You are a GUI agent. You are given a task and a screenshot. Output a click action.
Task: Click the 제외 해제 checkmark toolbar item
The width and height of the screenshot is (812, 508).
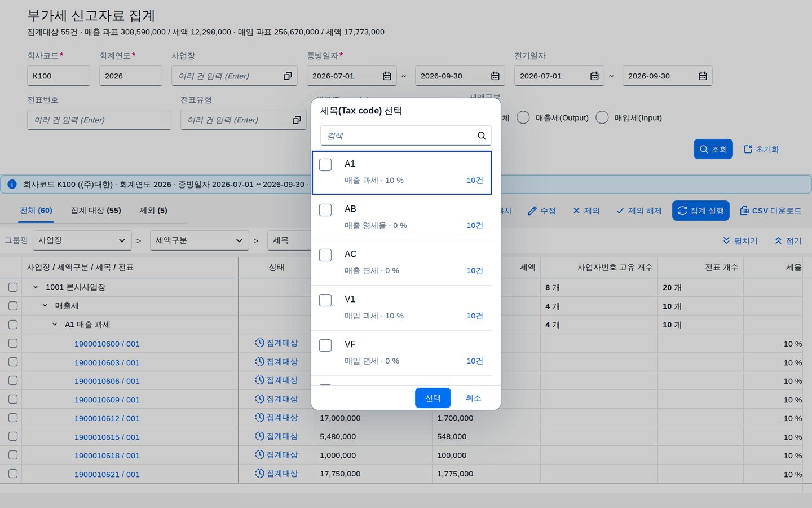point(639,211)
